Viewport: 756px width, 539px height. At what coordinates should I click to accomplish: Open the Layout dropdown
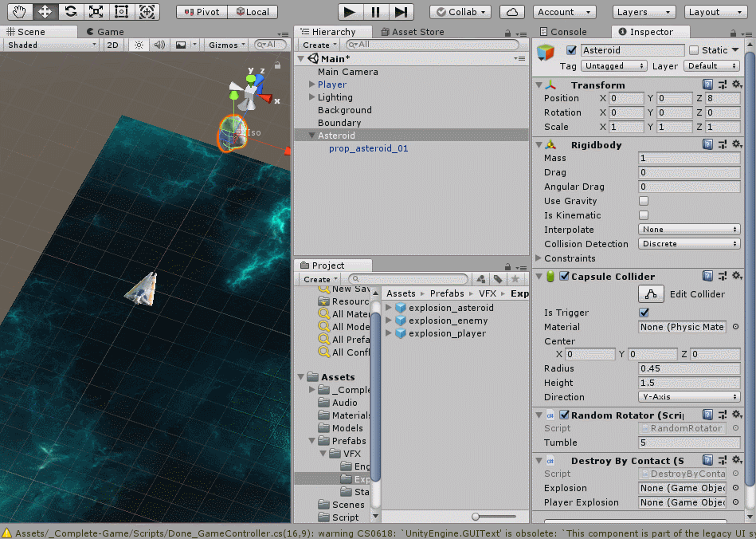coord(715,12)
